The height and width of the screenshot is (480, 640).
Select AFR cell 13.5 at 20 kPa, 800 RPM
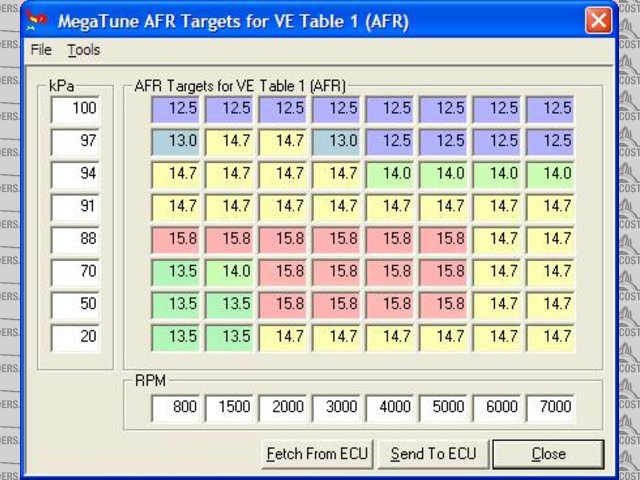(x=176, y=338)
